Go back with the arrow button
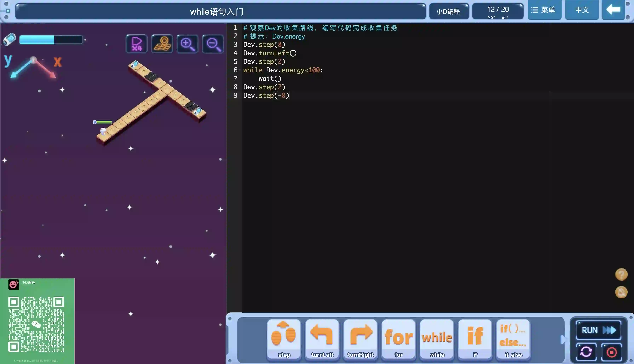Viewport: 634px width, 364px height. pos(613,10)
